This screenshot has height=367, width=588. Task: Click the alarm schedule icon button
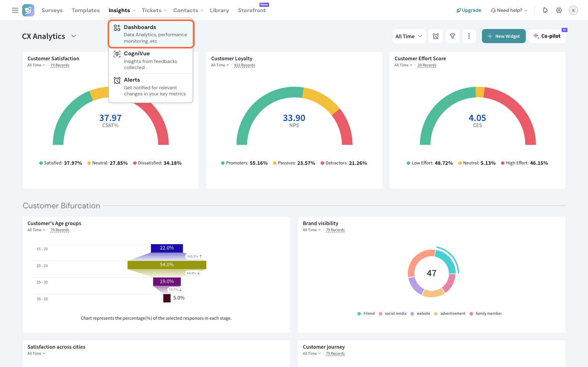pyautogui.click(x=436, y=36)
